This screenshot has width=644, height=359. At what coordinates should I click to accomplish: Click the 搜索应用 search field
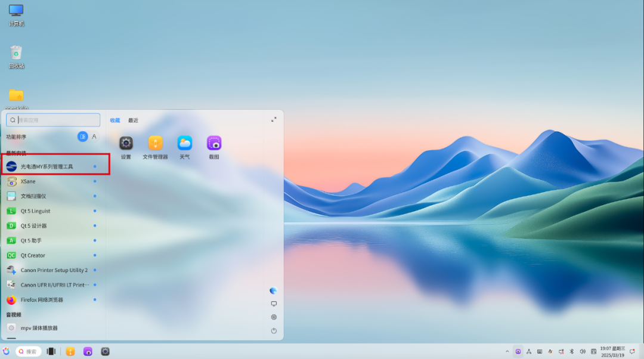[x=53, y=120]
